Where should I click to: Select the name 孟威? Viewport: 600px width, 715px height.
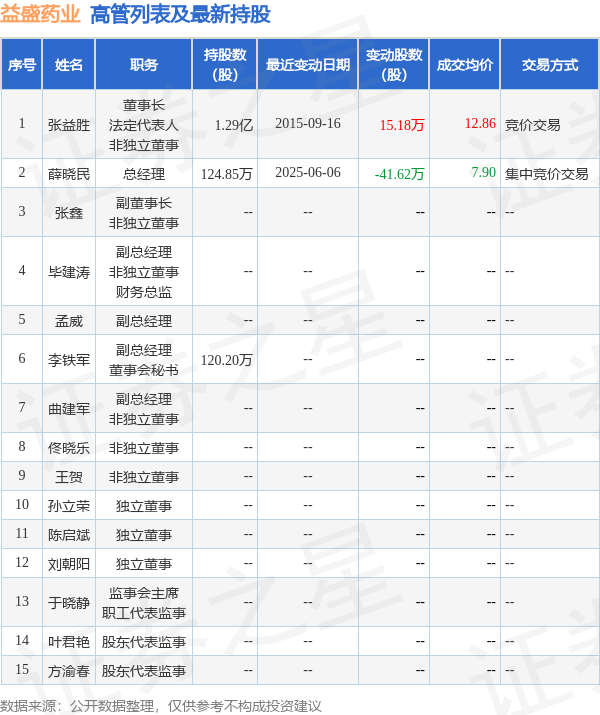pos(69,321)
